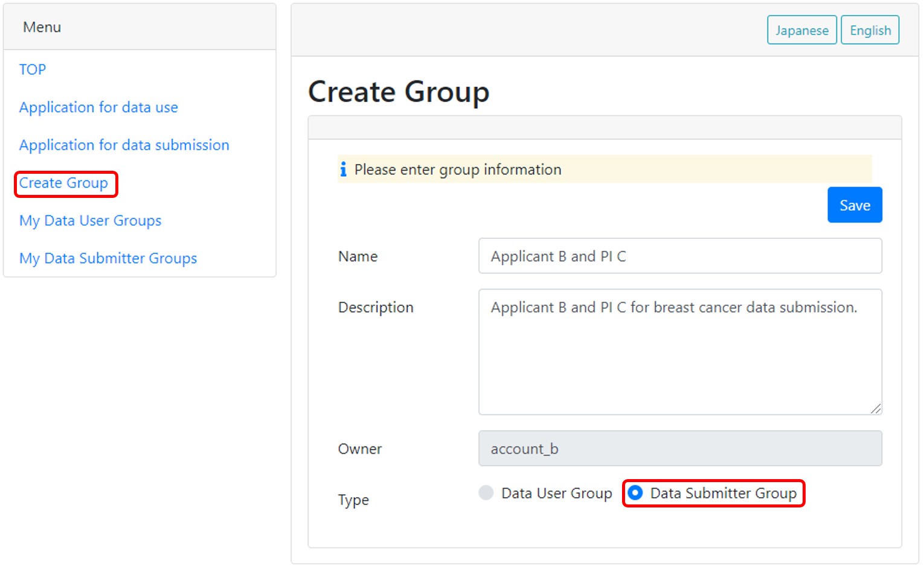Screen dimensions: 924x569
Task: Click the disabled Owner field account_b
Action: (x=679, y=449)
